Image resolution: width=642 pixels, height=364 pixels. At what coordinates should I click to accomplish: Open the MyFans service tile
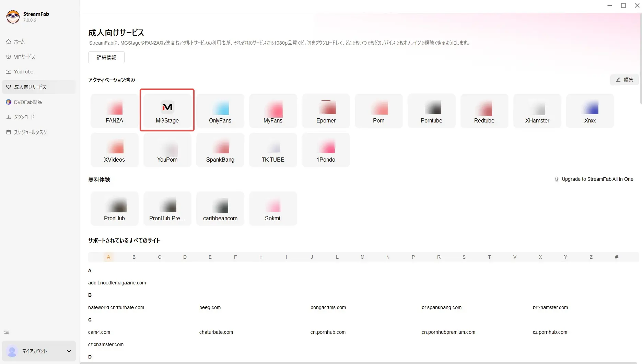tap(273, 111)
